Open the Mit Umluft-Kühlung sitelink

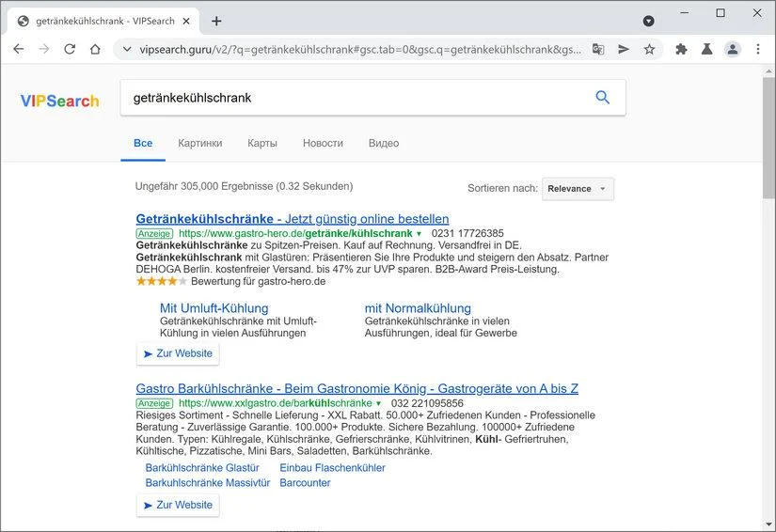[x=214, y=308]
